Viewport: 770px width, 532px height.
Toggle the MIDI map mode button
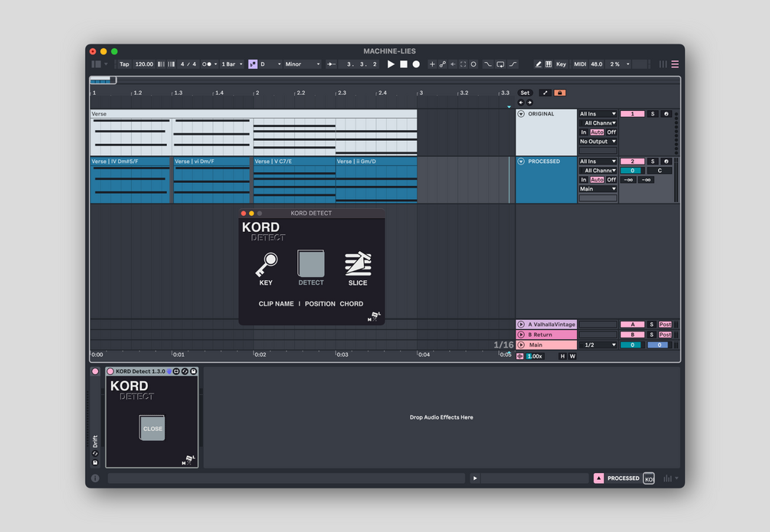(x=580, y=64)
